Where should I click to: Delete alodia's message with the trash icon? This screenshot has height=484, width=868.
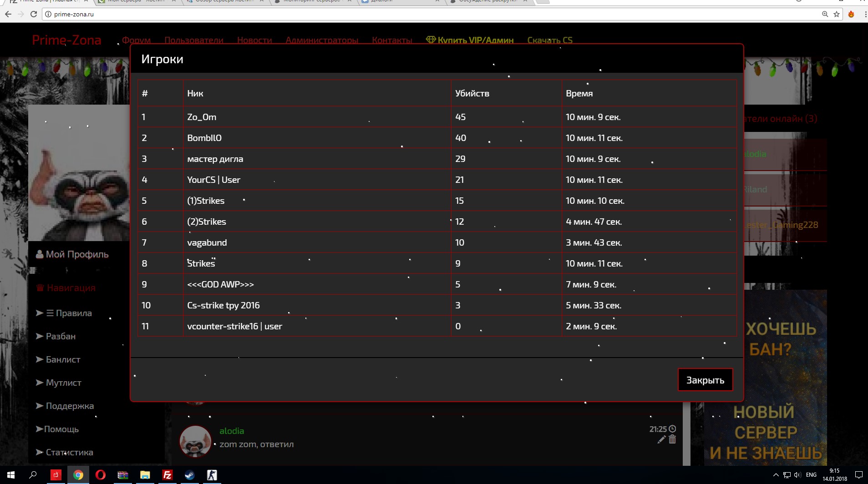[x=672, y=439]
